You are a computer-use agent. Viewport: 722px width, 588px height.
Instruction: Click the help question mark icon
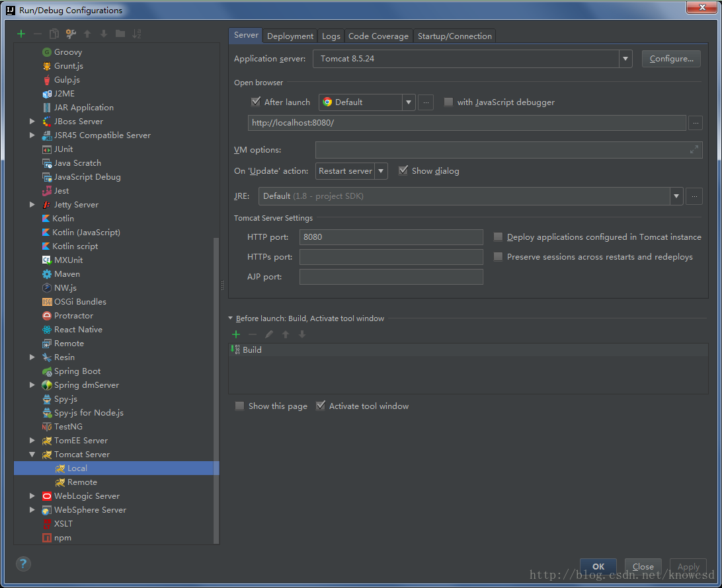pos(24,564)
